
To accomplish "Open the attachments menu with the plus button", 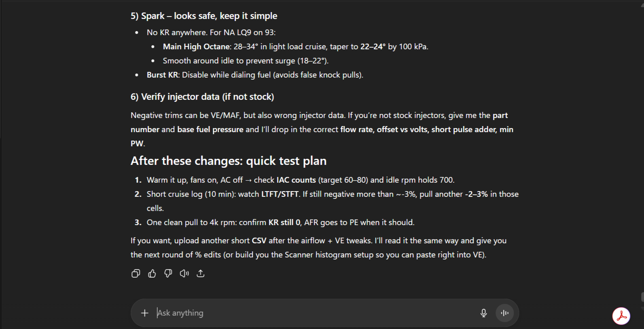I will (144, 313).
